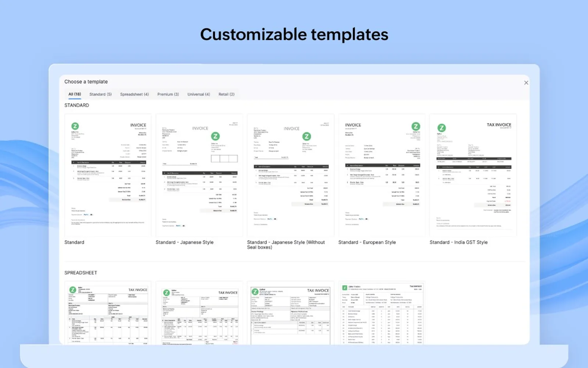588x368 pixels.
Task: Select Japanese Style Without Seal boxes thumbnail
Action: pyautogui.click(x=290, y=175)
